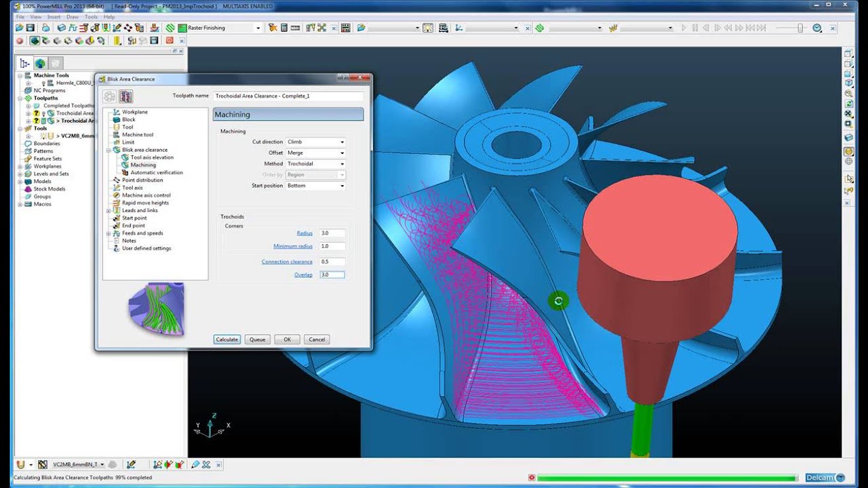The image size is (868, 488).
Task: Collapse the Toolpaths tree node
Action: (20, 98)
